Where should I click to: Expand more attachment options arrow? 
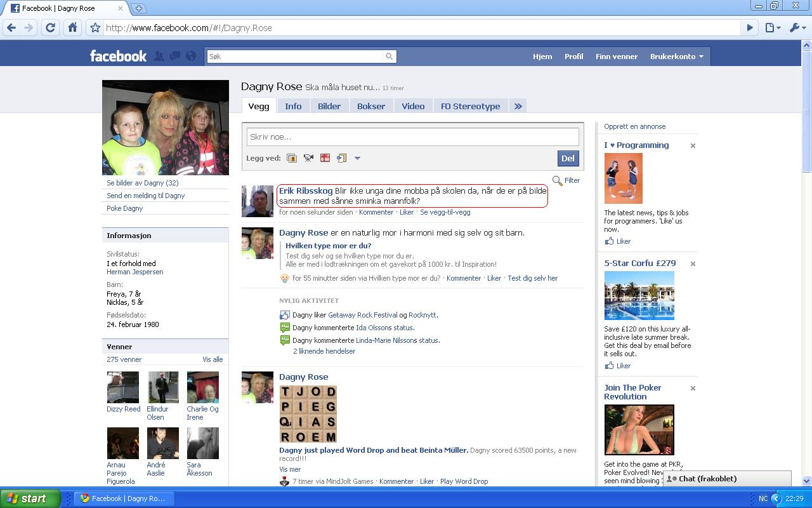click(x=357, y=158)
